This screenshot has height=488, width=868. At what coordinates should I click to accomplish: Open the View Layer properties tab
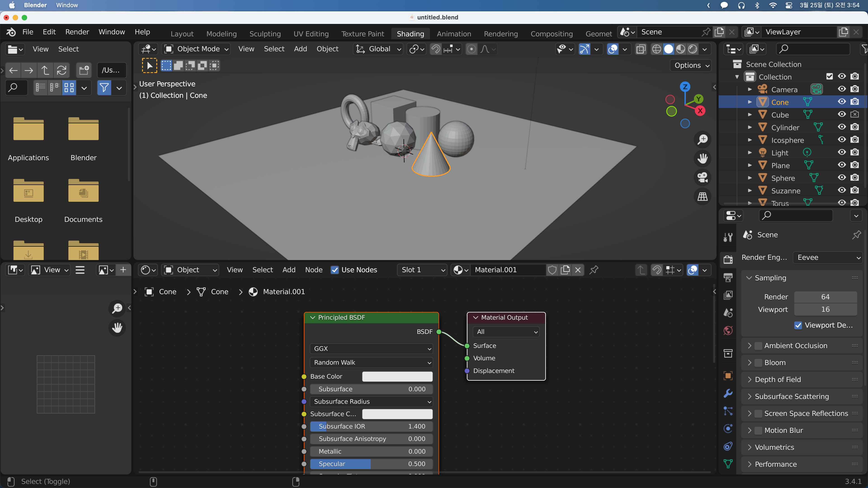tap(728, 295)
